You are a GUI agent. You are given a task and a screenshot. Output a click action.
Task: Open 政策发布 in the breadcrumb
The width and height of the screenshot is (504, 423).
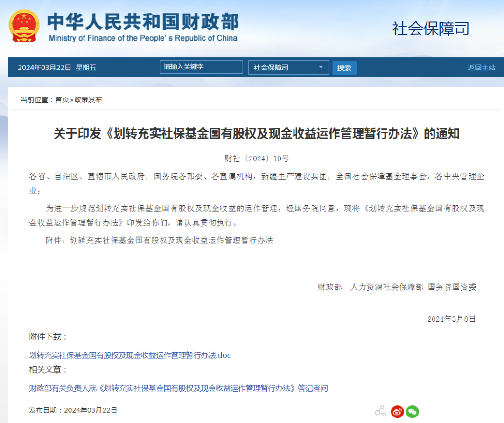click(x=88, y=100)
